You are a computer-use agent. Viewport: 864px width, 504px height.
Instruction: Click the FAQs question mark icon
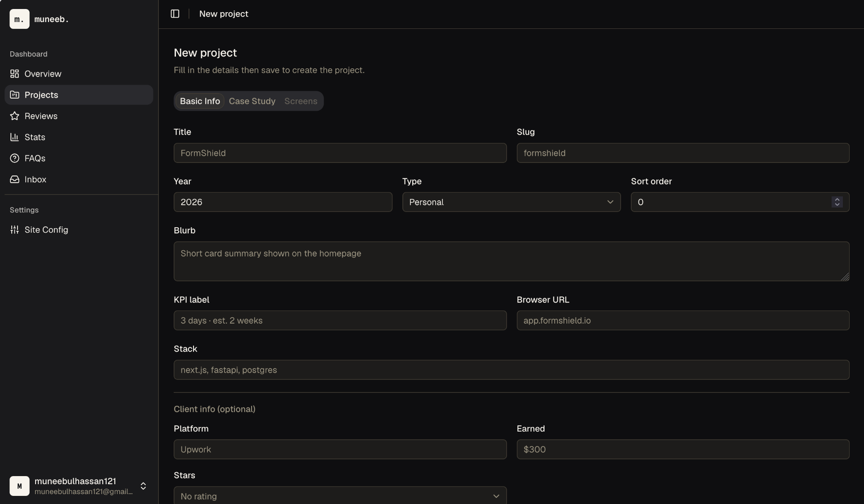click(14, 158)
